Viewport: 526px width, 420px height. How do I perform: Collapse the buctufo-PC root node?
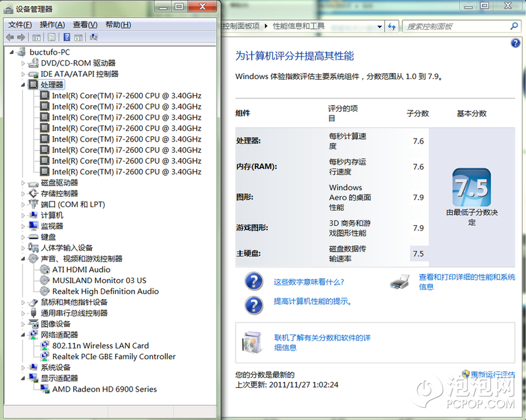(12, 53)
